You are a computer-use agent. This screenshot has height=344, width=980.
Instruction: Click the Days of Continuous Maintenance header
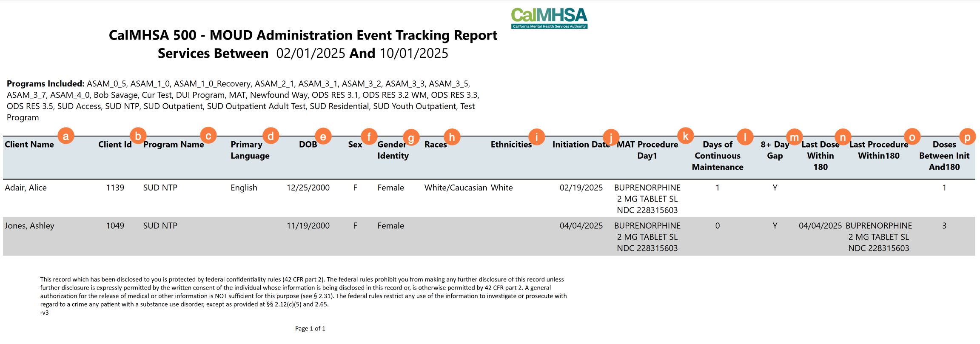pyautogui.click(x=718, y=156)
